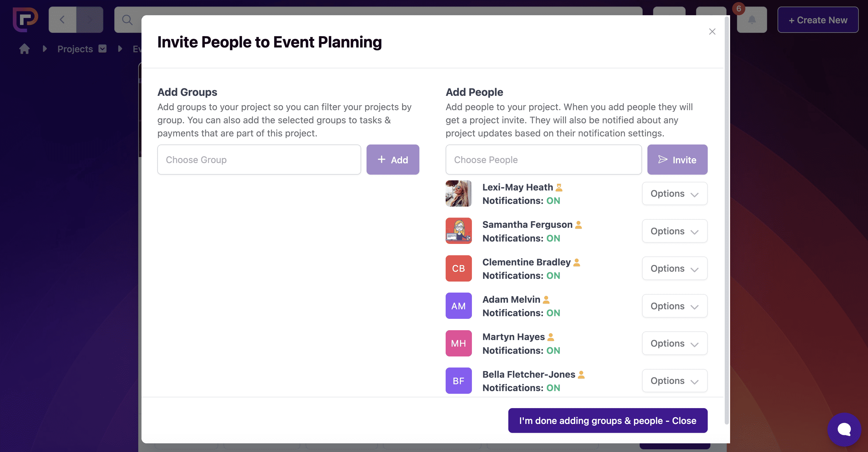The width and height of the screenshot is (868, 452).
Task: Click the Add group button
Action: (393, 160)
